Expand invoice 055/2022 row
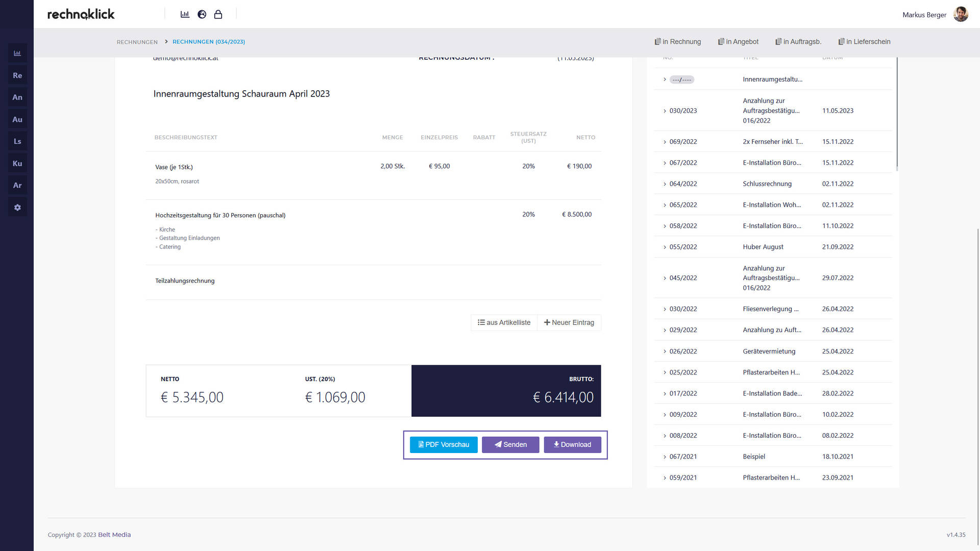 [x=665, y=247]
